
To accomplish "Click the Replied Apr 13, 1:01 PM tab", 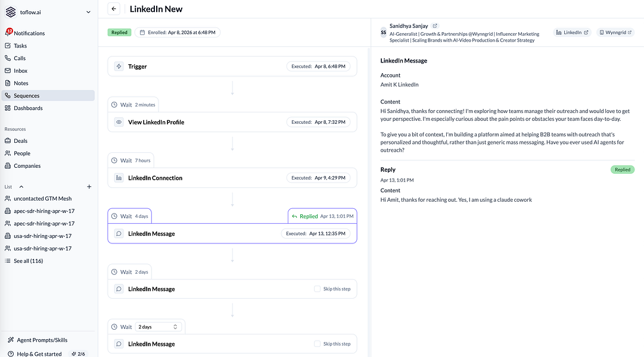I will click(x=322, y=216).
